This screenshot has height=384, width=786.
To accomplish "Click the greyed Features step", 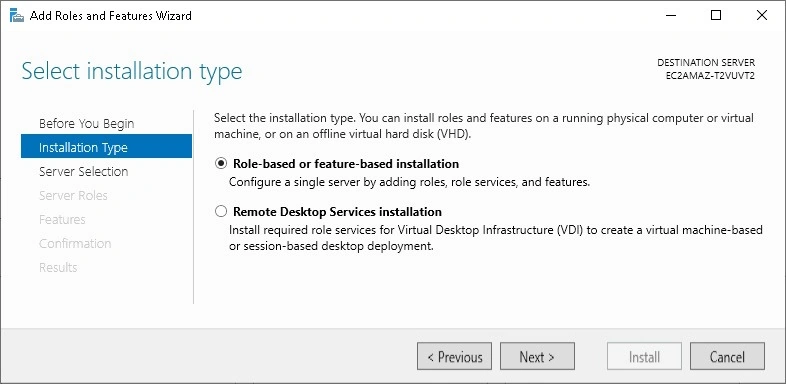I will click(x=62, y=220).
